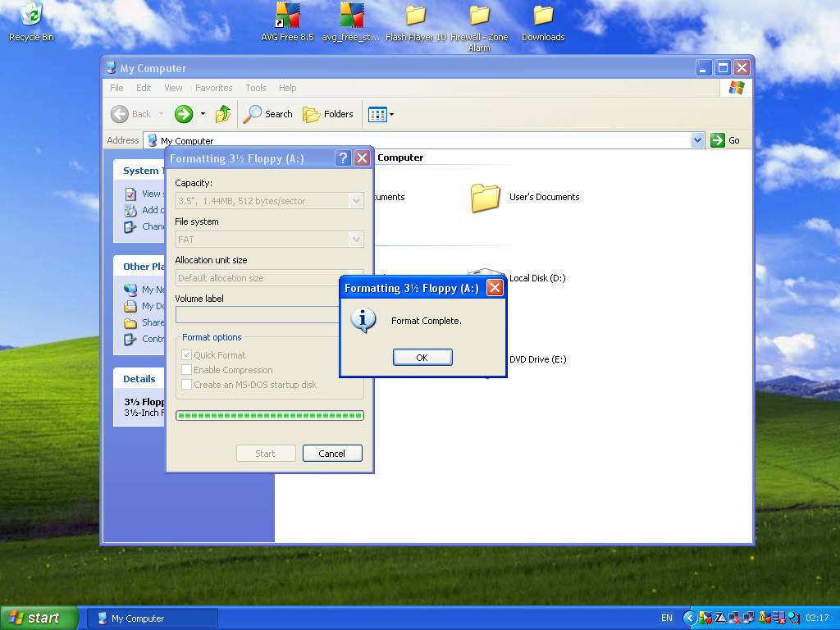
Task: Select the DVD Drive (E:) label
Action: [537, 359]
